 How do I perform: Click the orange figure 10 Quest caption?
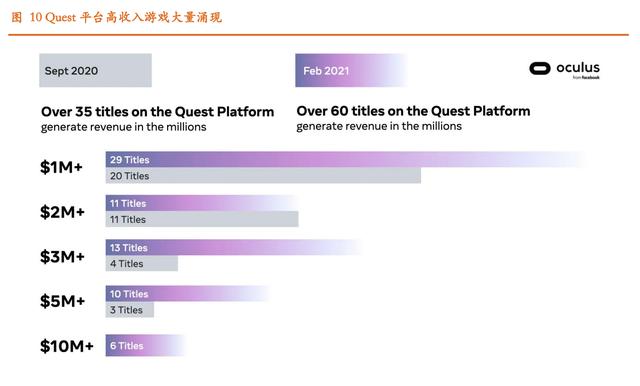click(x=117, y=17)
